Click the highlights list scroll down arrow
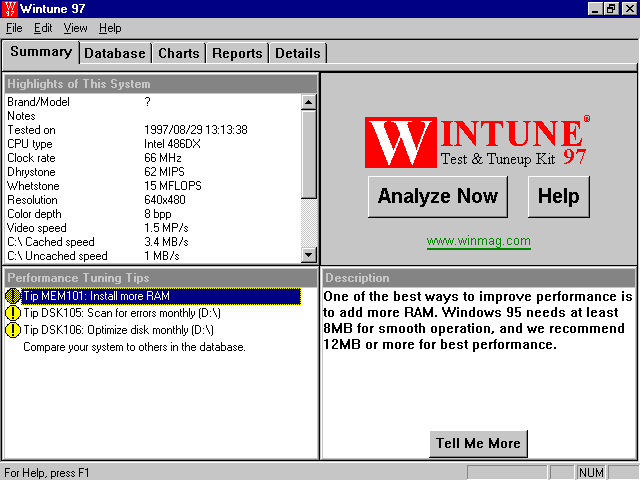640x480 pixels. (309, 256)
